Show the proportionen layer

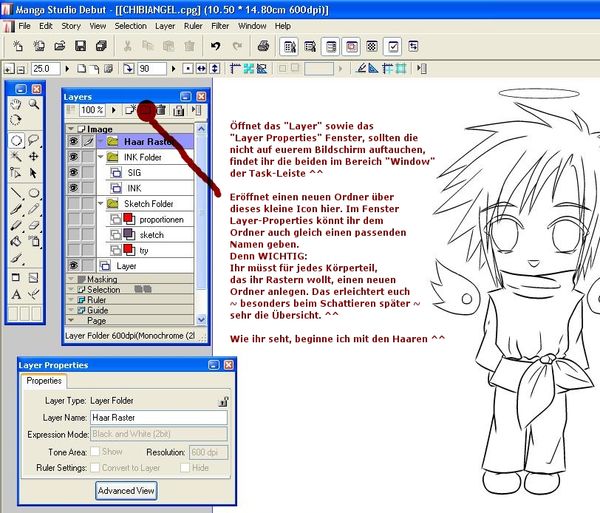[x=73, y=219]
